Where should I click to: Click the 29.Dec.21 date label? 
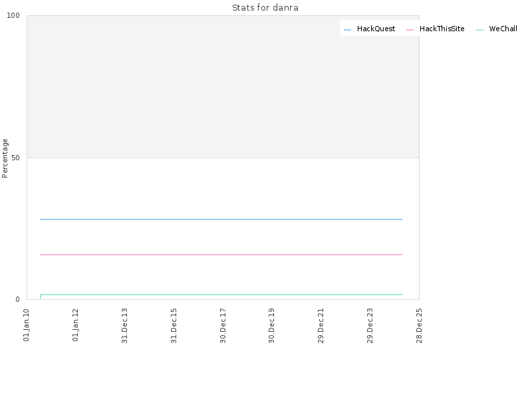click(x=321, y=326)
